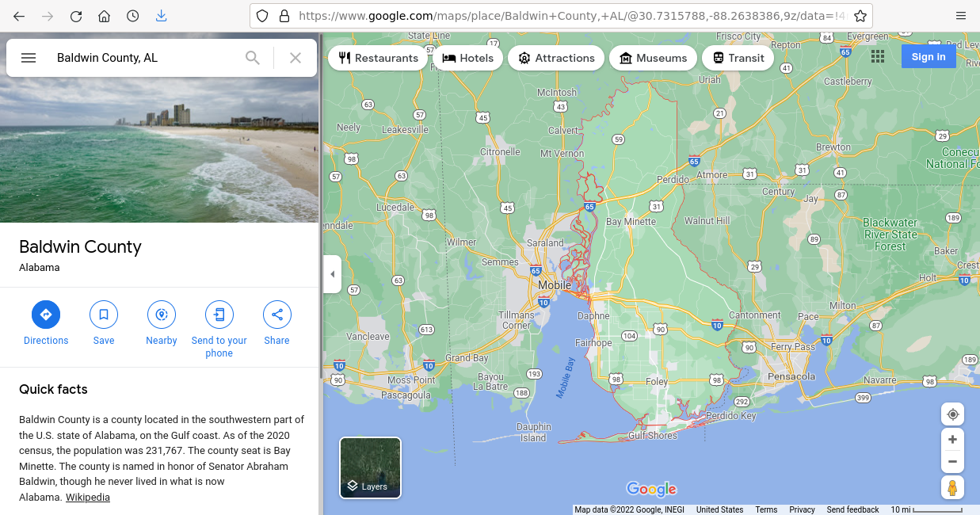Screen dimensions: 980x515
Task: Filter the map by Restaurants
Action: (x=378, y=58)
